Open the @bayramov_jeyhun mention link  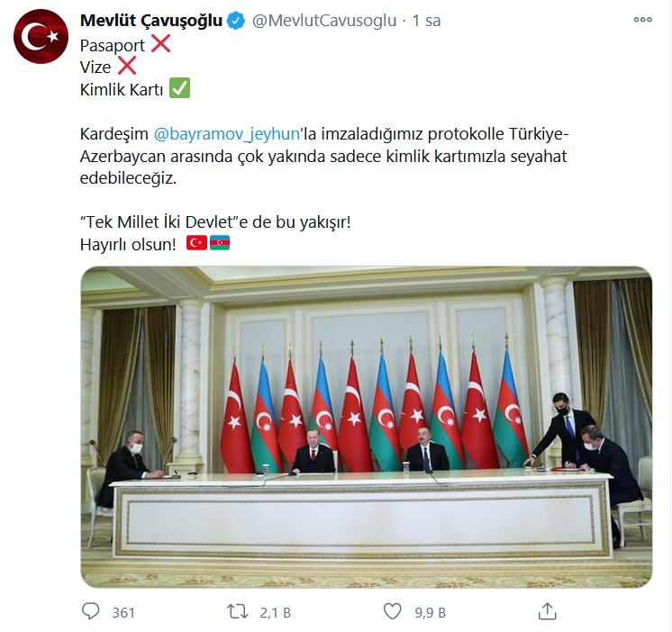pos(227,134)
